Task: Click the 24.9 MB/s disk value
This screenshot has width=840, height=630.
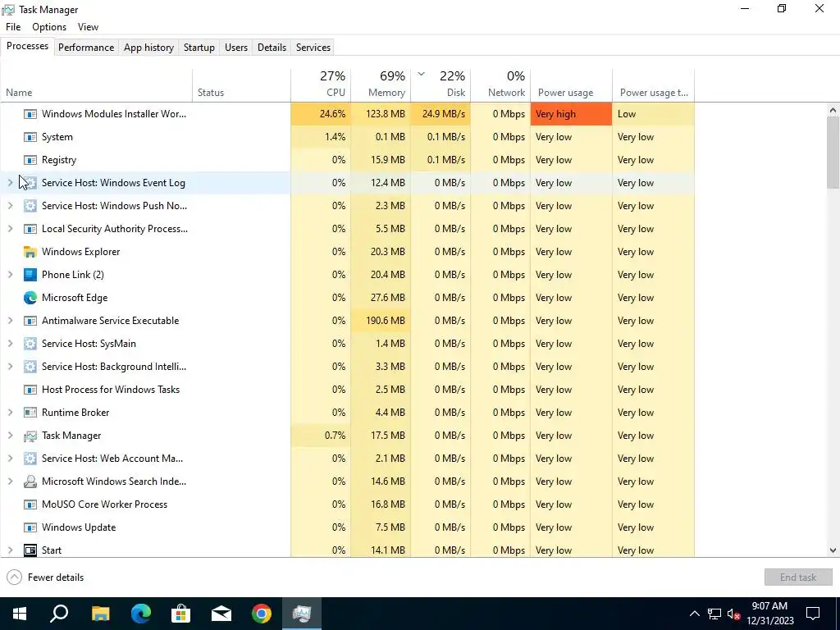Action: pyautogui.click(x=441, y=114)
